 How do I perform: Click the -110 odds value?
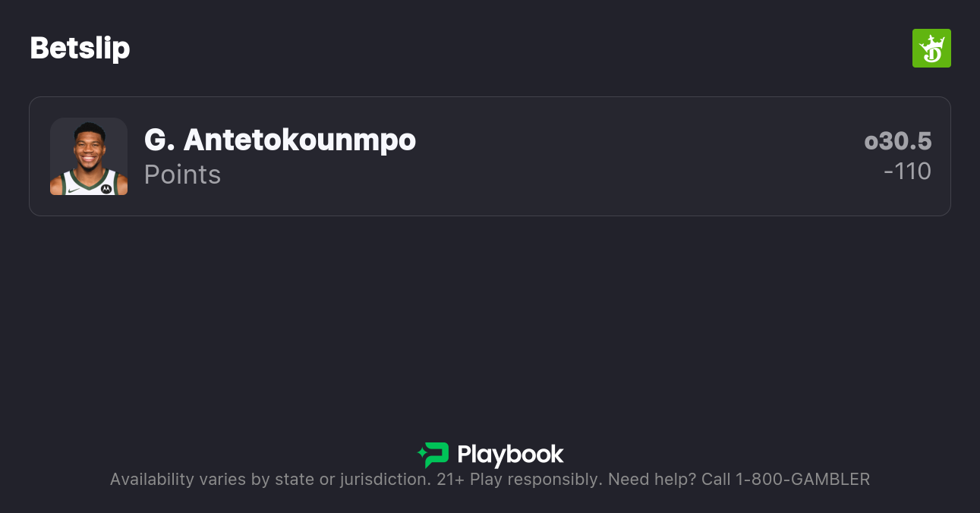908,172
